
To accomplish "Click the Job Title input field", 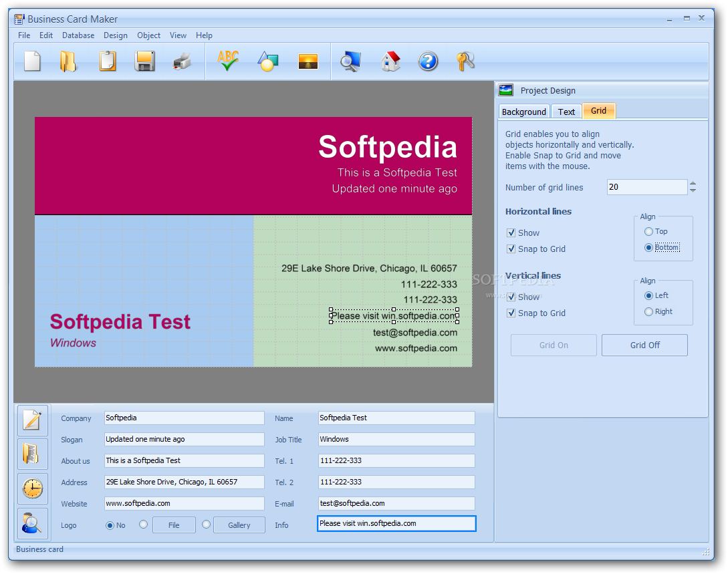I will point(396,439).
